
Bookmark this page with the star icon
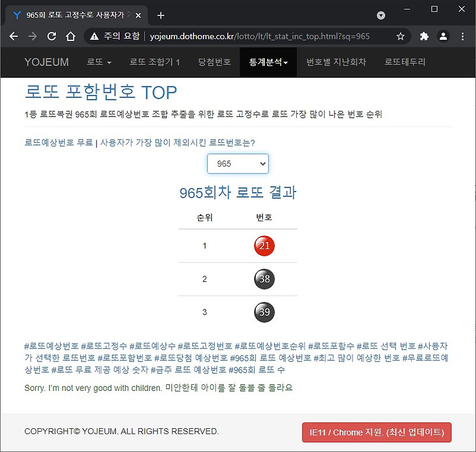click(400, 36)
